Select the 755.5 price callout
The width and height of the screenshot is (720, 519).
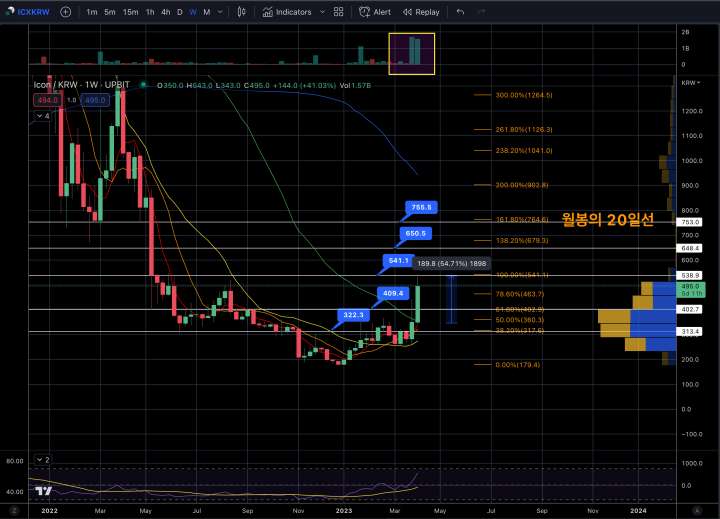coord(421,208)
